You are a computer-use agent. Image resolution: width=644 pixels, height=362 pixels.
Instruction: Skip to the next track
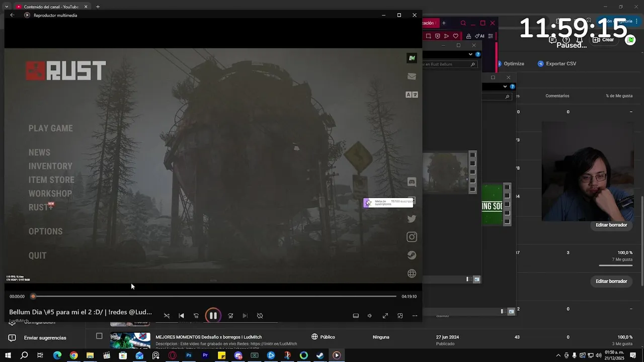pos(245,316)
